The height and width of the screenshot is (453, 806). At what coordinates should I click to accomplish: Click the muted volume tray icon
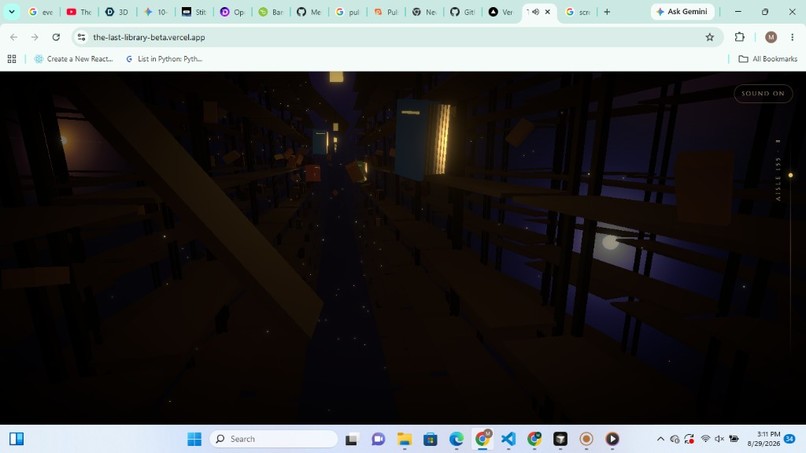point(719,439)
